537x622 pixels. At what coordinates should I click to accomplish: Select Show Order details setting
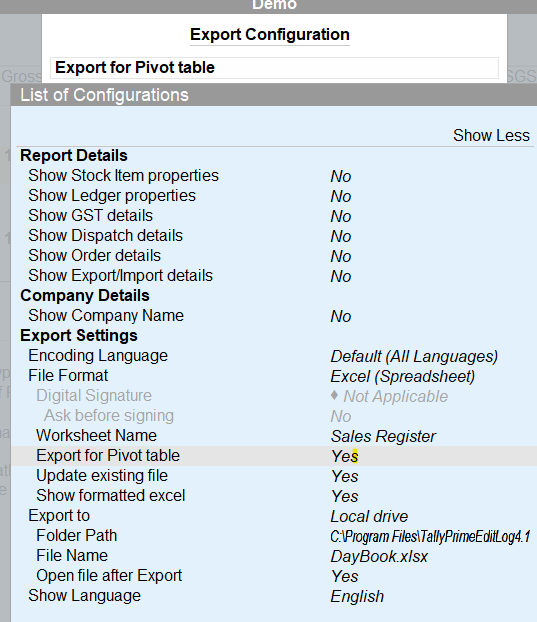click(x=274, y=256)
